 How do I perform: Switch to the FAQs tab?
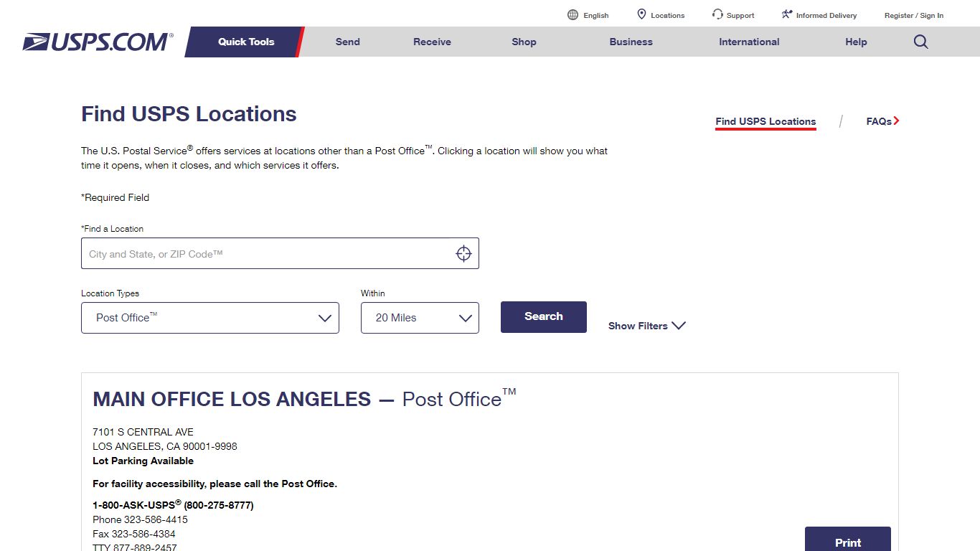click(x=879, y=121)
